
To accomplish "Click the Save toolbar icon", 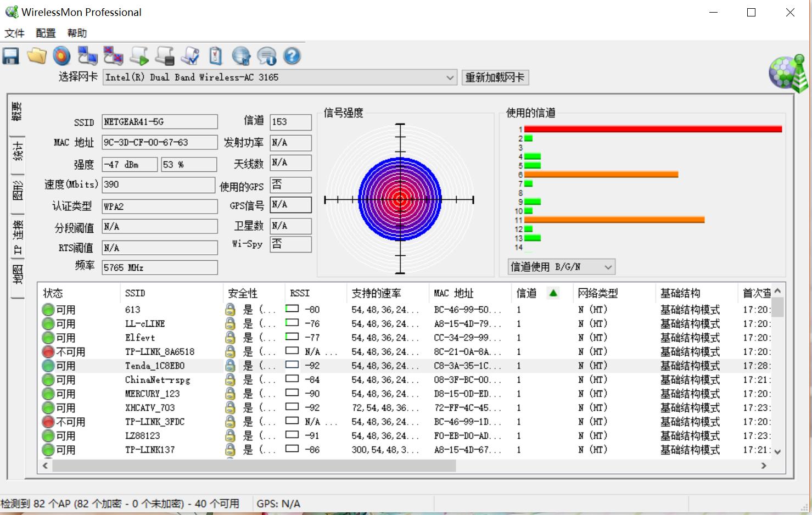I will (x=10, y=55).
